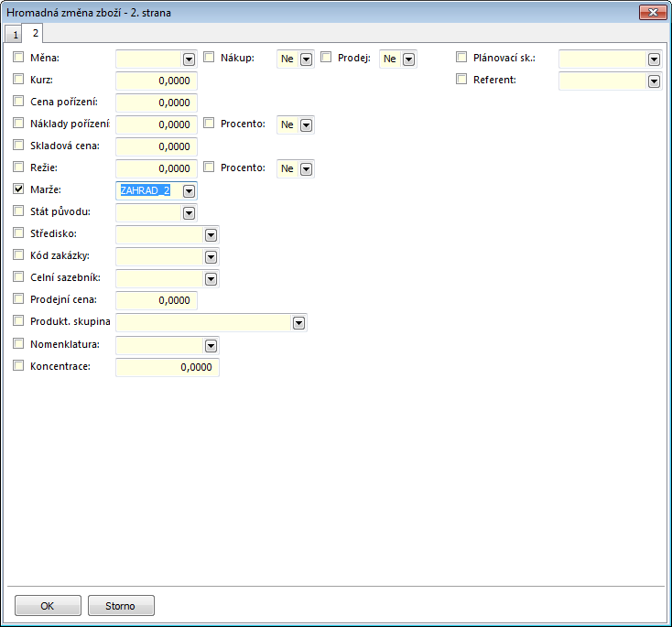This screenshot has height=627, width=672.
Task: Click the Skladová cena value field
Action: [157, 146]
